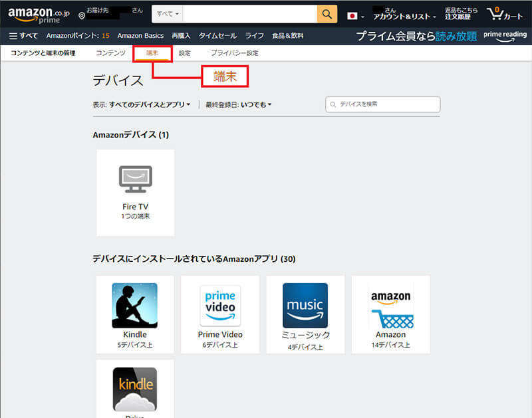This screenshot has height=418, width=532.
Task: Click the デバイスを検索 search field
Action: (x=383, y=104)
